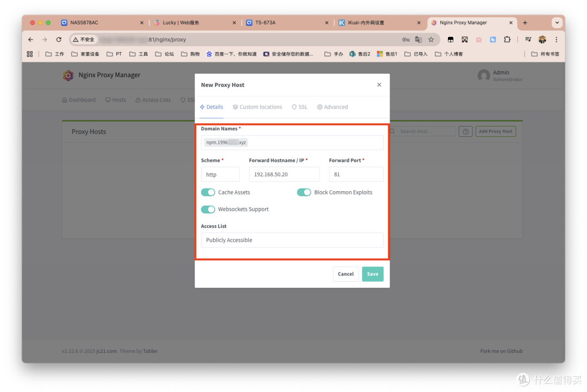
Task: Close the New Proxy Host dialog
Action: pos(379,85)
